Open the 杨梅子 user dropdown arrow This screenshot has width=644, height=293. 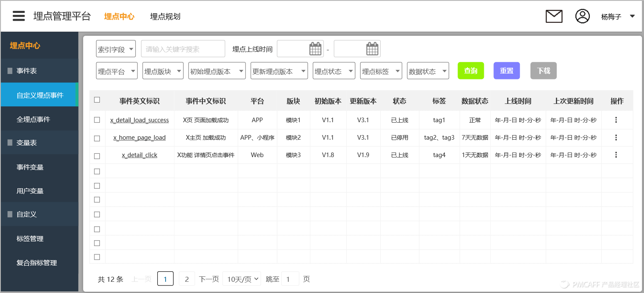pos(632,16)
